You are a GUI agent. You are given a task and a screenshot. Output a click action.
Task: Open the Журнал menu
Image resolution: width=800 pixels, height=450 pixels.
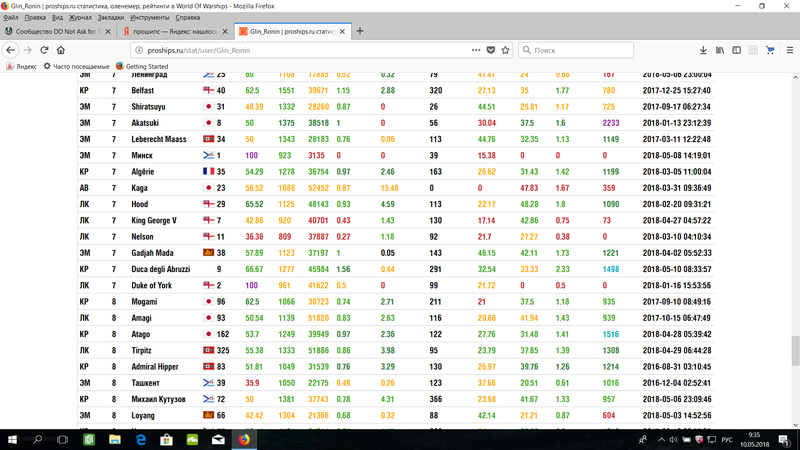80,18
